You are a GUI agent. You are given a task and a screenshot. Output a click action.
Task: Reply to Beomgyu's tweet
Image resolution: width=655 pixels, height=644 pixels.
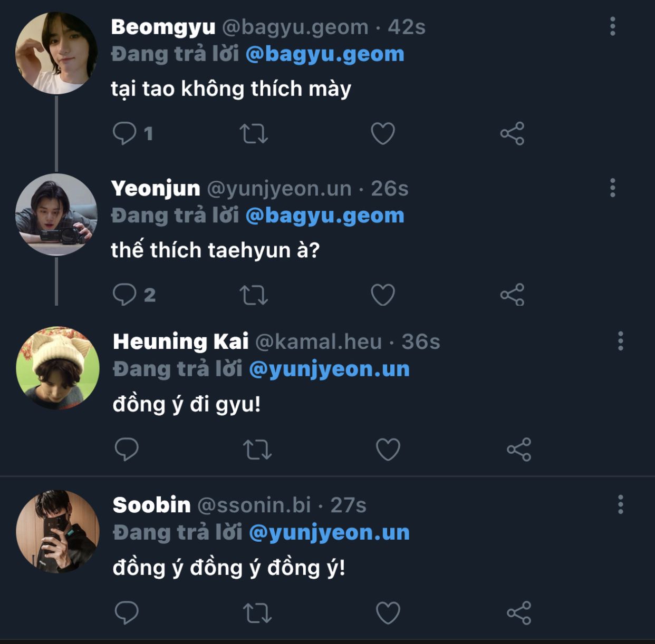[125, 133]
